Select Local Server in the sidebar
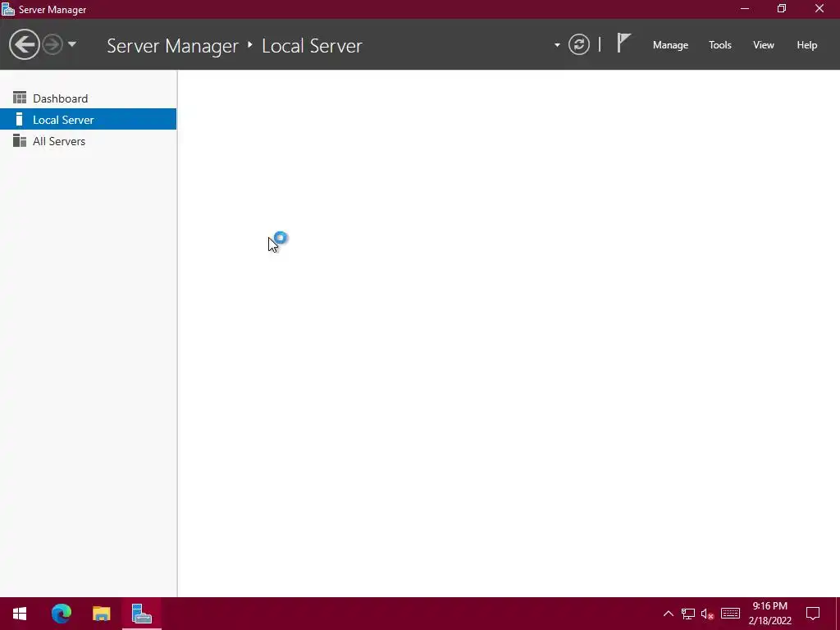840x630 pixels. pos(88,119)
